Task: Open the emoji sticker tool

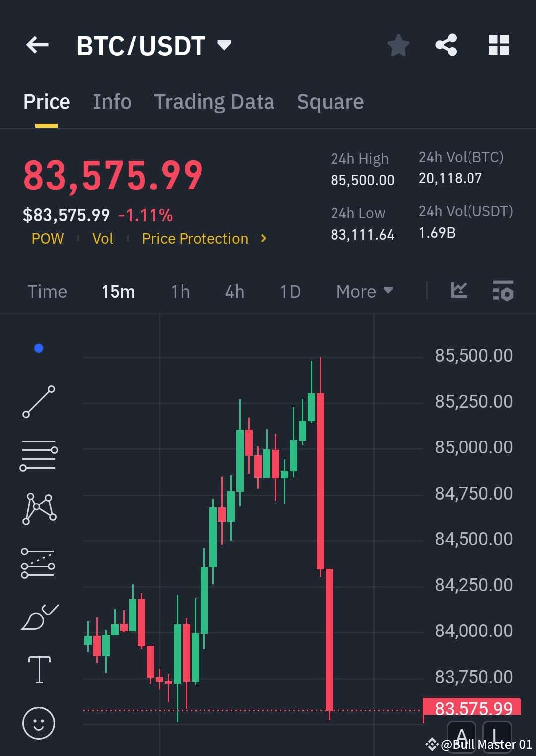Action: click(39, 723)
